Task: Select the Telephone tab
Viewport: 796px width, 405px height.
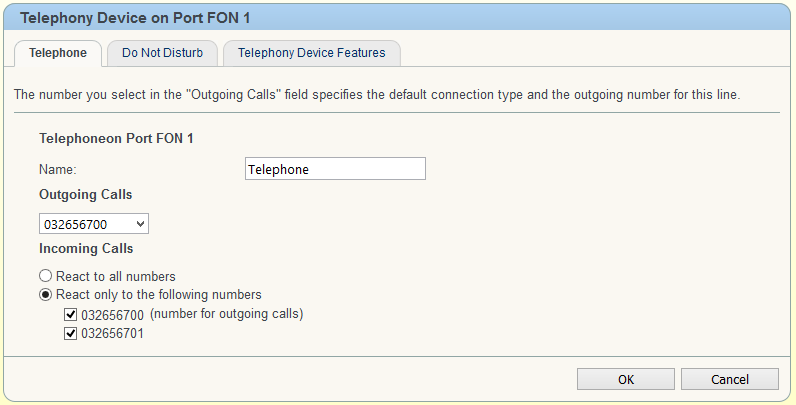Action: coord(58,53)
